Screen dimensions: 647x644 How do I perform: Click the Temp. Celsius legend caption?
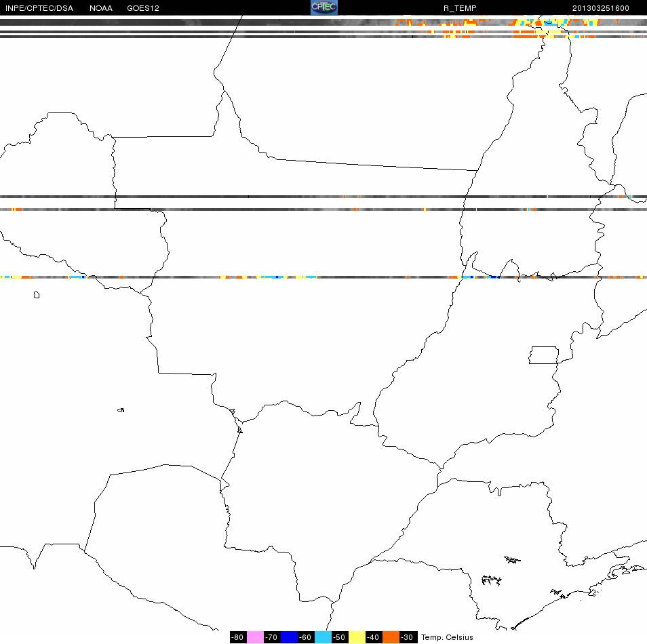pos(447,637)
